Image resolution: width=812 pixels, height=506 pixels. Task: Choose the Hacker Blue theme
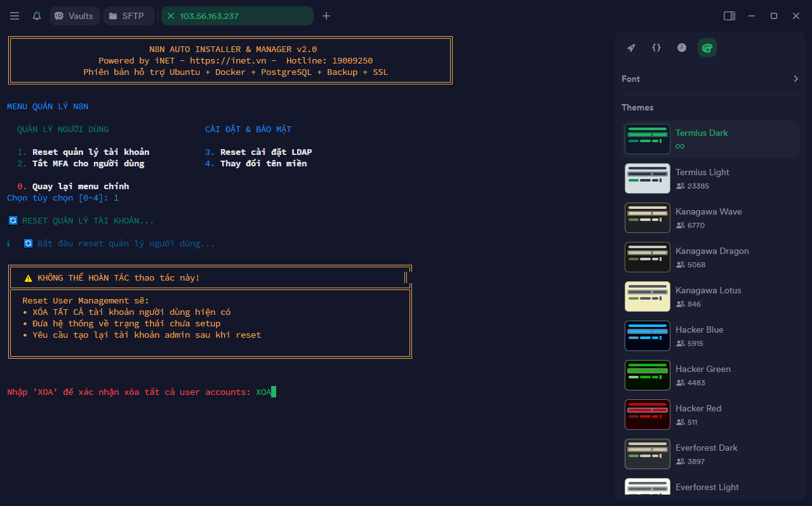coord(710,336)
